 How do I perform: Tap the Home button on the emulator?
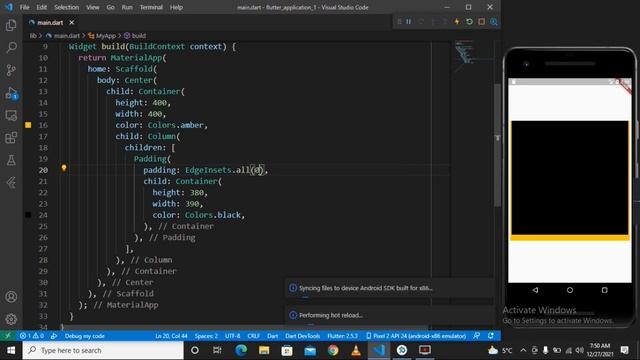(570, 290)
